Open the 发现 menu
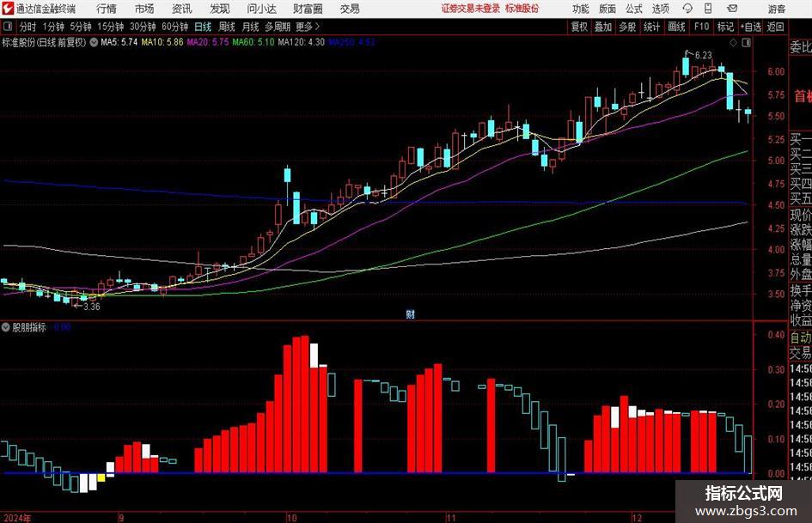Viewport: 812px width, 523px height. 220,9
